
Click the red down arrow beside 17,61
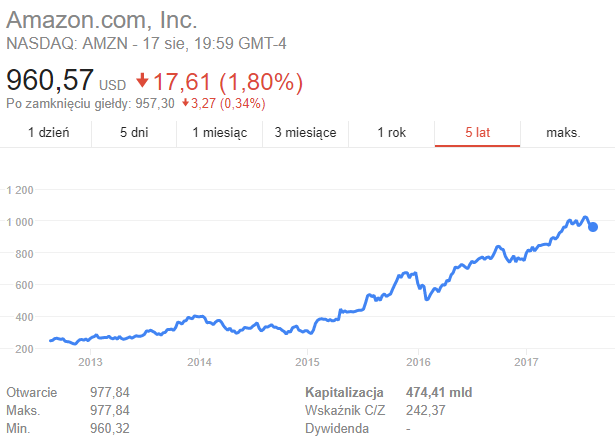pyautogui.click(x=142, y=81)
